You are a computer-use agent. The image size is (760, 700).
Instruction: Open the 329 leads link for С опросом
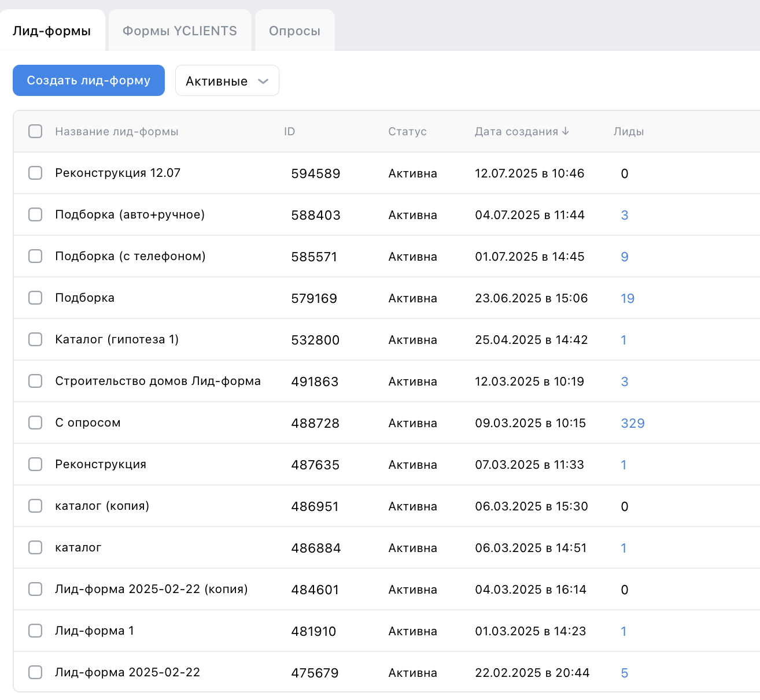[632, 423]
